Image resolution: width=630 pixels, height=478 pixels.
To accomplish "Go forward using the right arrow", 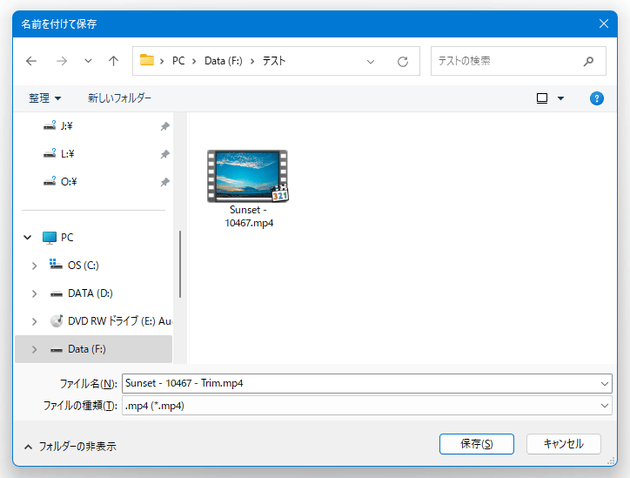I will click(x=61, y=61).
